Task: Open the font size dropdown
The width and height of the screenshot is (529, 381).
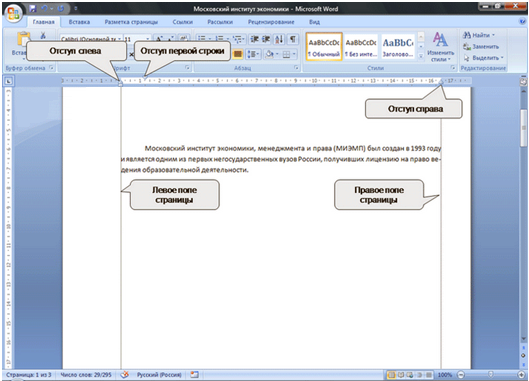Action: click(147, 39)
